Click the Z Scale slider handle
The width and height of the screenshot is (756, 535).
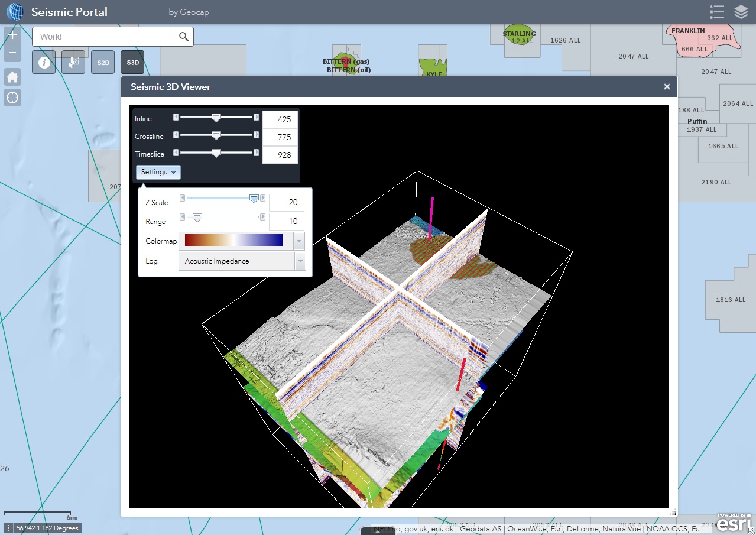tap(254, 199)
